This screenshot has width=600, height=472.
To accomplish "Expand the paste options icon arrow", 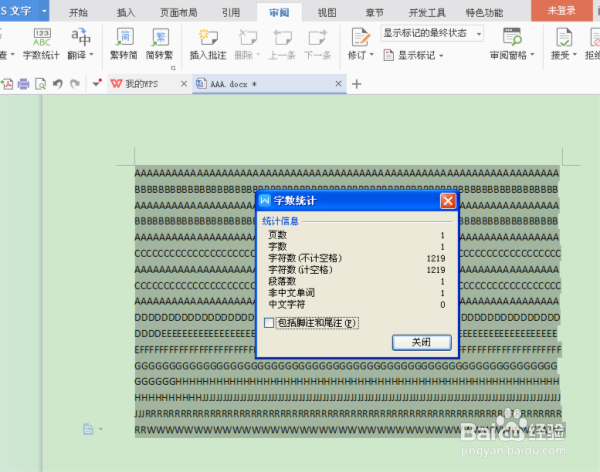I will [x=101, y=429].
